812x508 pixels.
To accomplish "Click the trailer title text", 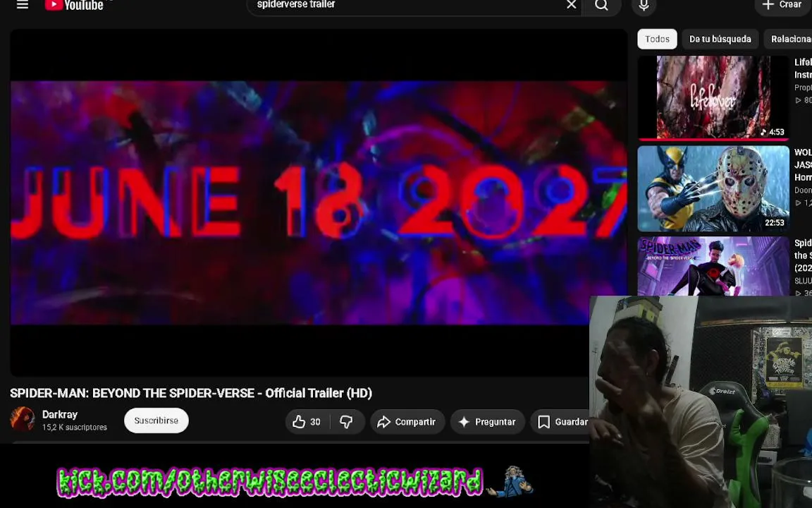I will (191, 393).
